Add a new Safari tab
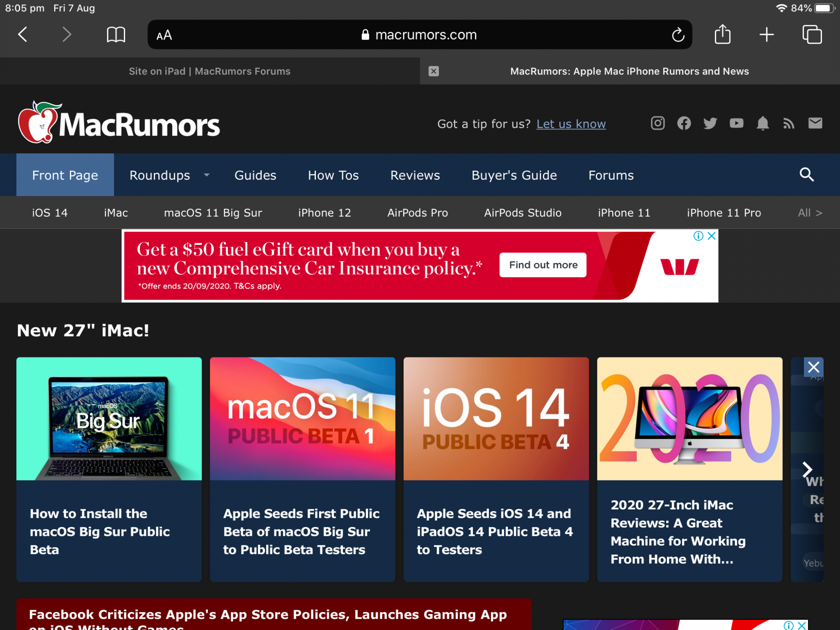 click(x=766, y=34)
